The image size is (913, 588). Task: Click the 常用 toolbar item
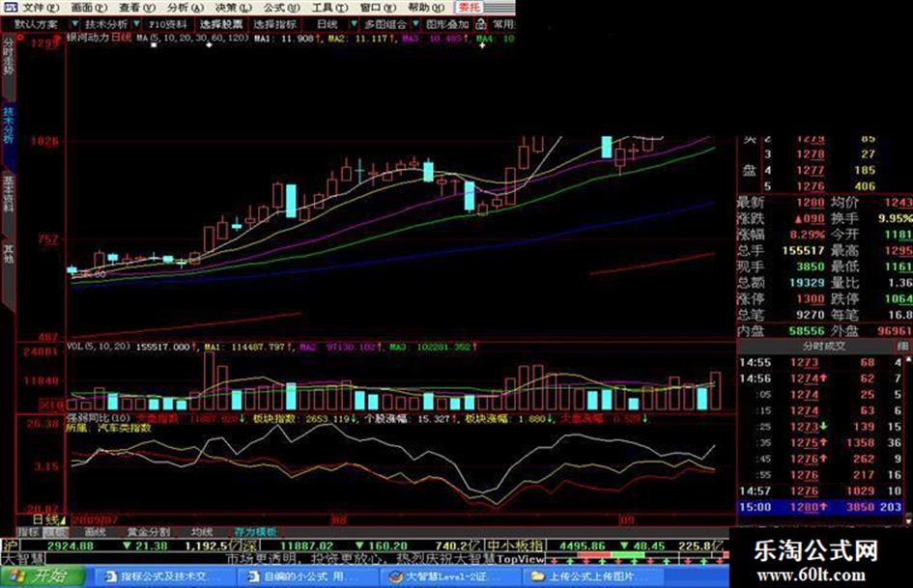click(503, 24)
